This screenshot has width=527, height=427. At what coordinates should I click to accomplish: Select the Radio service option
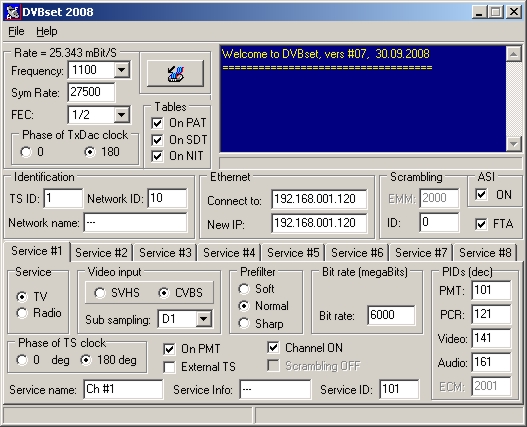click(22, 313)
